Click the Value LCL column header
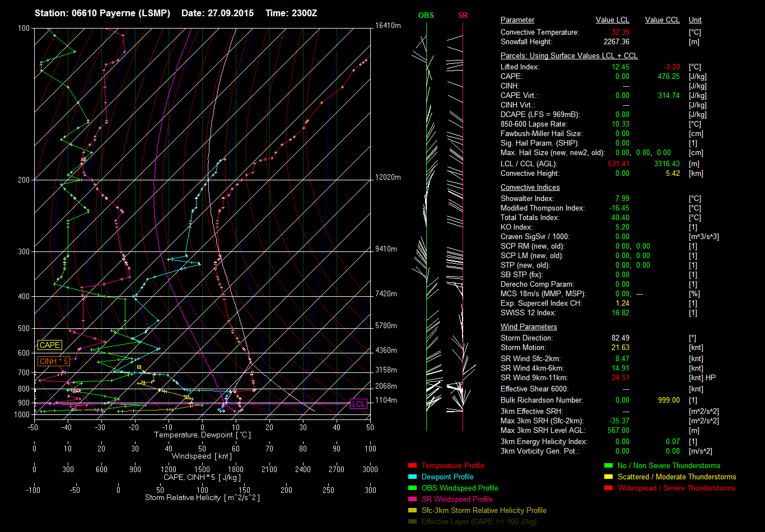 [613, 20]
